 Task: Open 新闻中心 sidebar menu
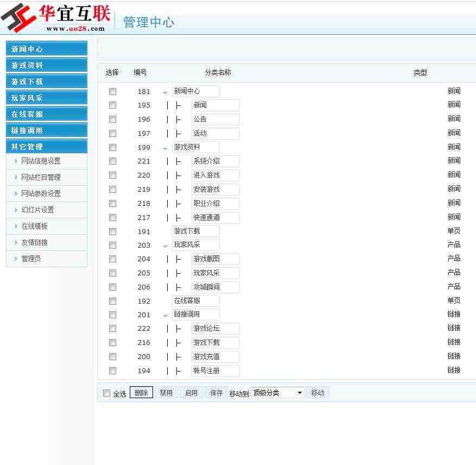tap(47, 49)
